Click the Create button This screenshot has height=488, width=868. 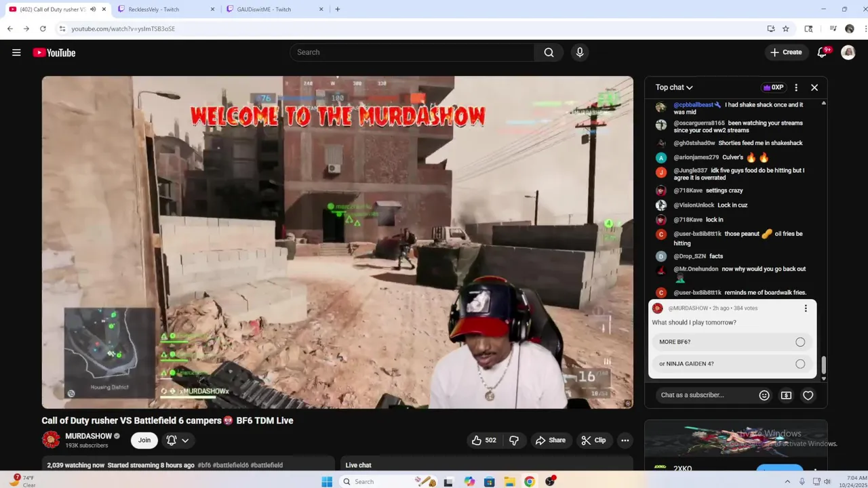point(786,52)
